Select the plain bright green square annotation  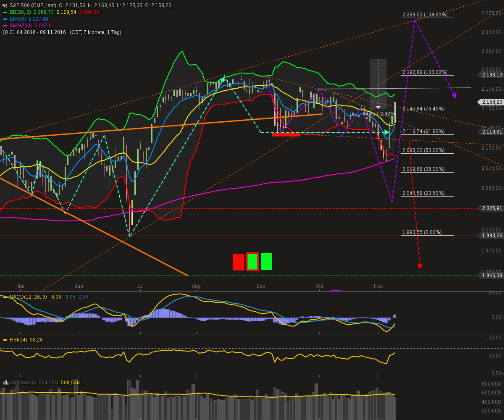[266, 261]
